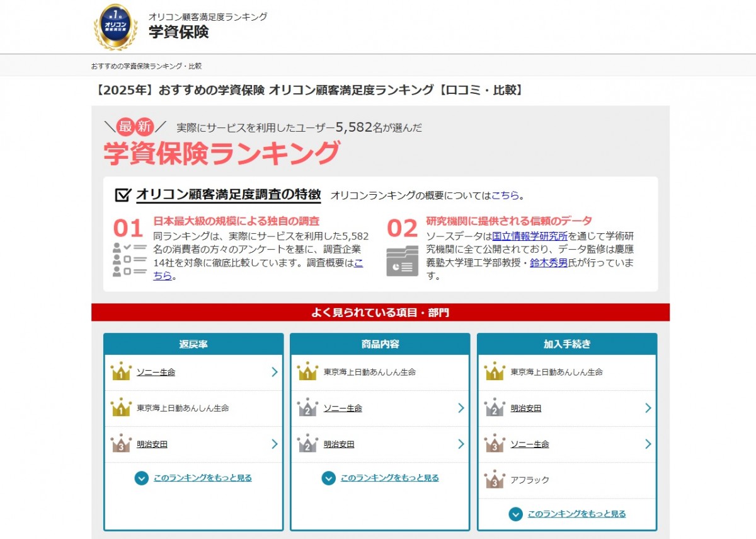Click the Oricon No.1 medal logo
The height and width of the screenshot is (539, 756).
[x=115, y=27]
